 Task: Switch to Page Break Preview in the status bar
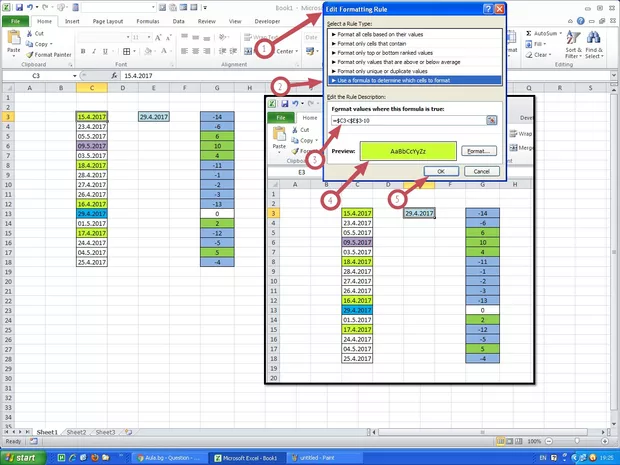[519, 441]
